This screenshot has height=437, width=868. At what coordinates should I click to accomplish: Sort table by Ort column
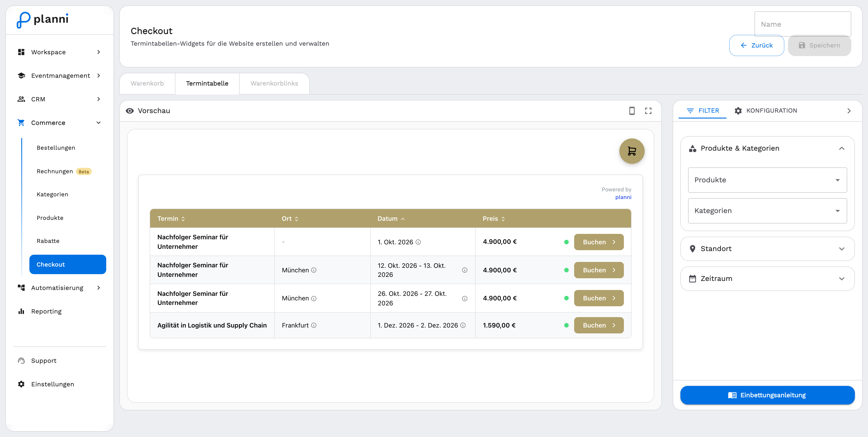[x=290, y=218]
